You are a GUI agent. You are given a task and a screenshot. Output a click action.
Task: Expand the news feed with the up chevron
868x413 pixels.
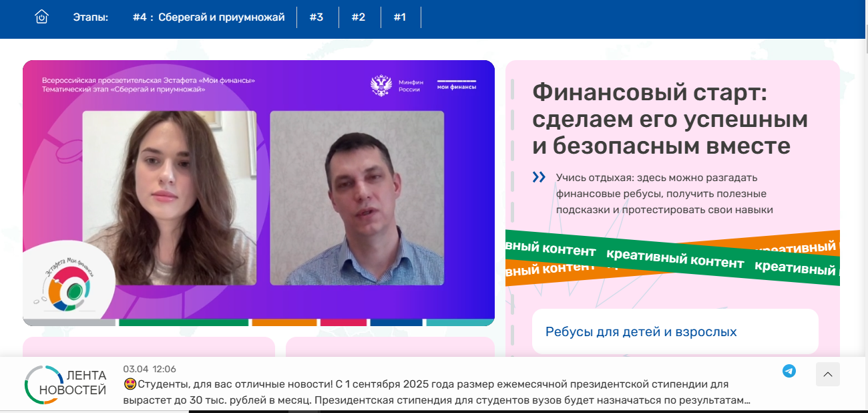(x=827, y=374)
